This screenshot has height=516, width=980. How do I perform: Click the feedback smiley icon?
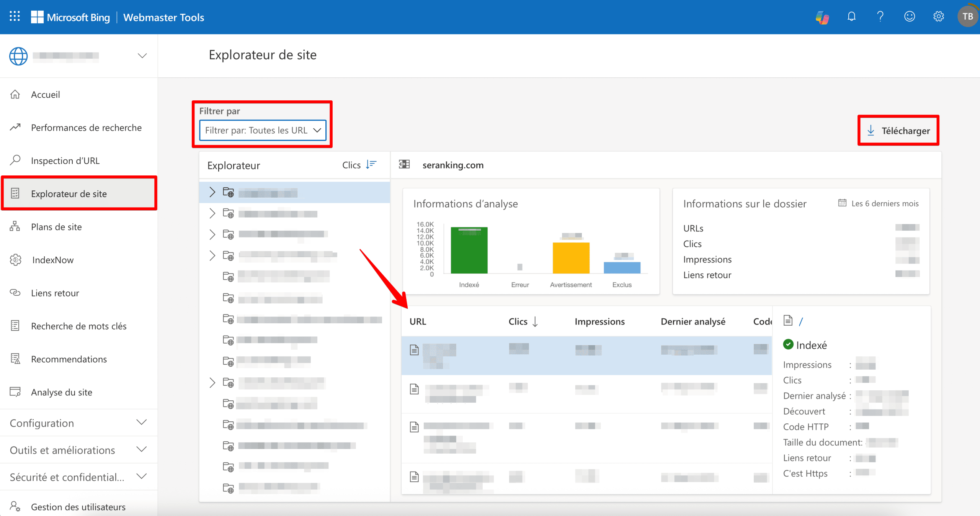point(909,16)
